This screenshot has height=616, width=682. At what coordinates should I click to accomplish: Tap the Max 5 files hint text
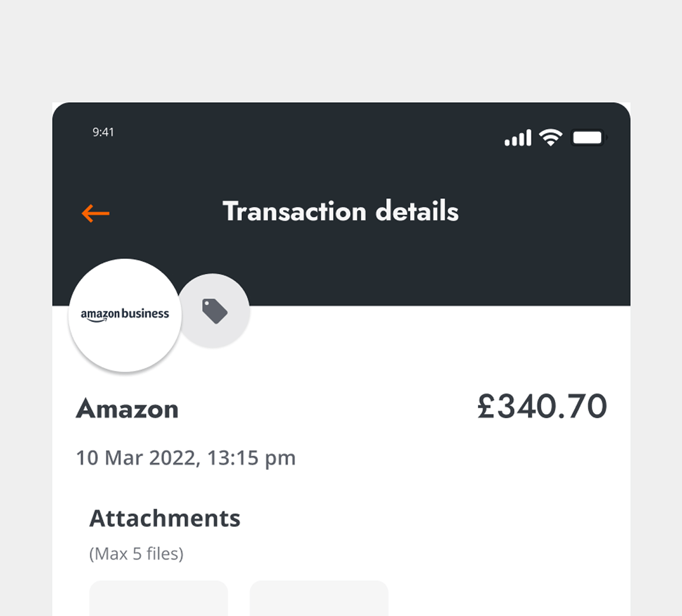coord(136,554)
